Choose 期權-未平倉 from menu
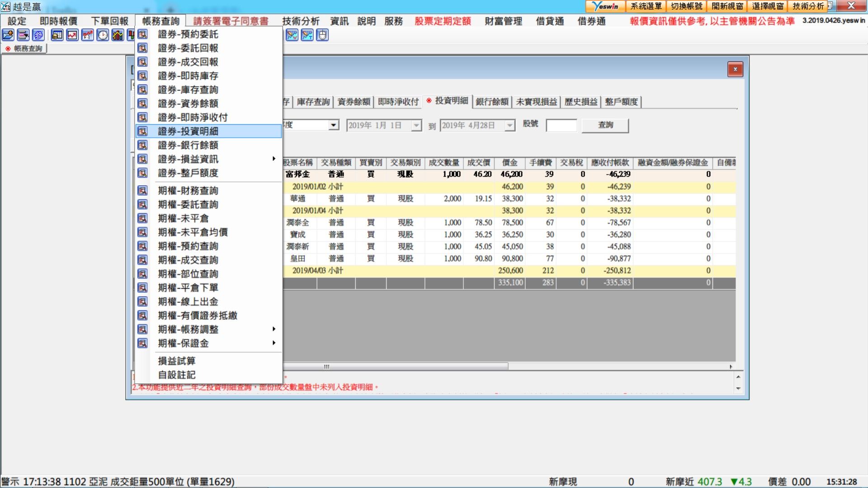 pos(183,218)
